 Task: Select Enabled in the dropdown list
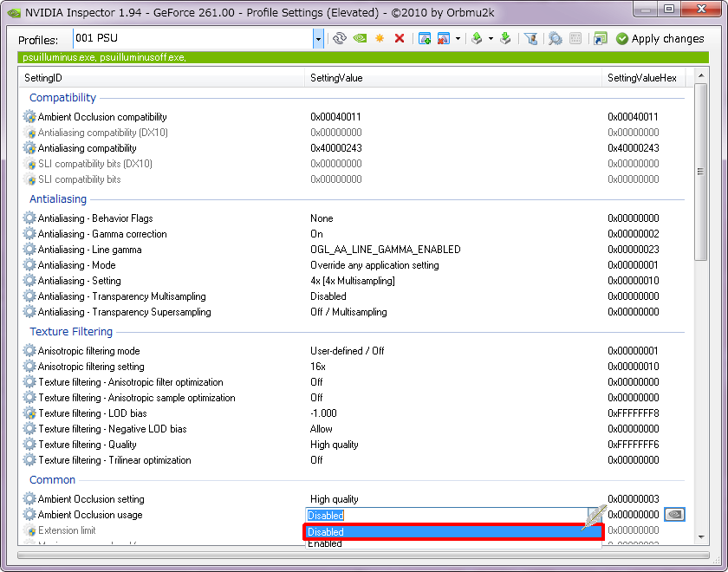(453, 543)
